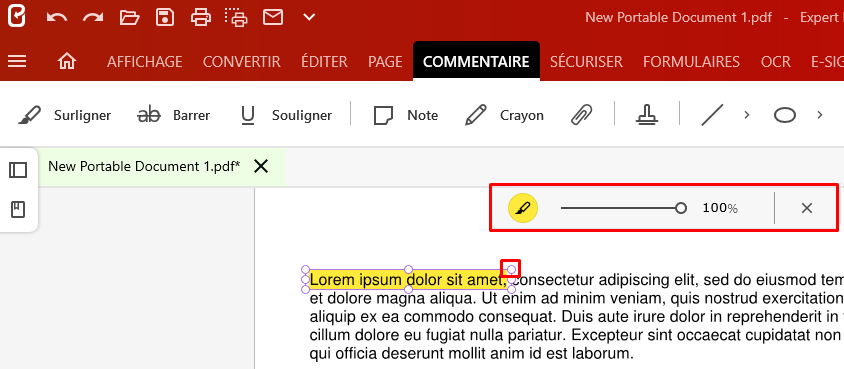The image size is (844, 369).
Task: Switch to the ÉDITER tab
Action: (x=324, y=62)
